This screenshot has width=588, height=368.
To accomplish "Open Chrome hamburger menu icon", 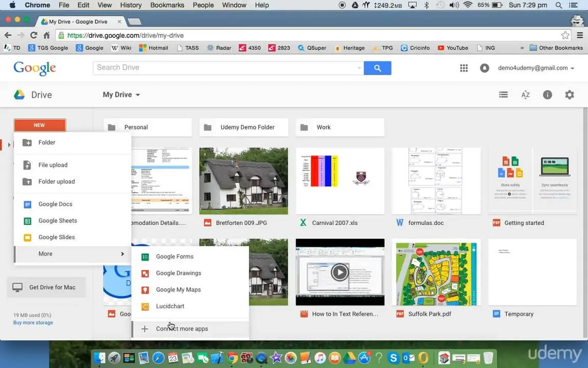I will 580,35.
